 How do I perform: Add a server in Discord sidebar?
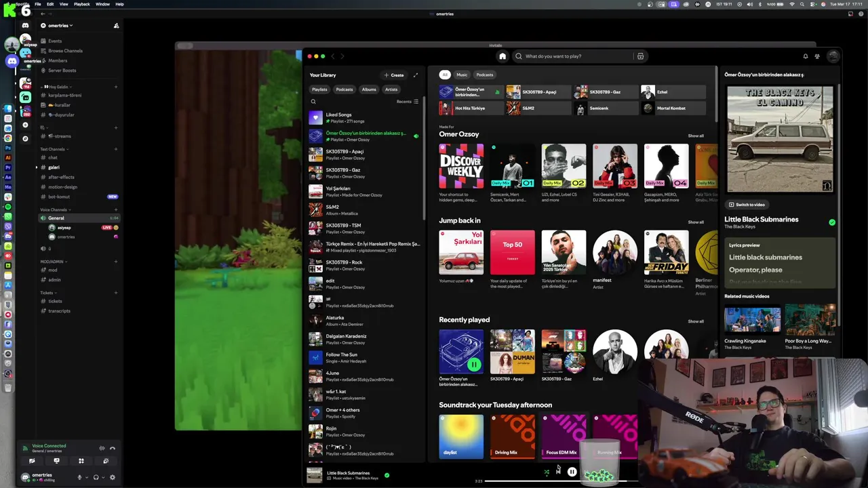(x=25, y=125)
